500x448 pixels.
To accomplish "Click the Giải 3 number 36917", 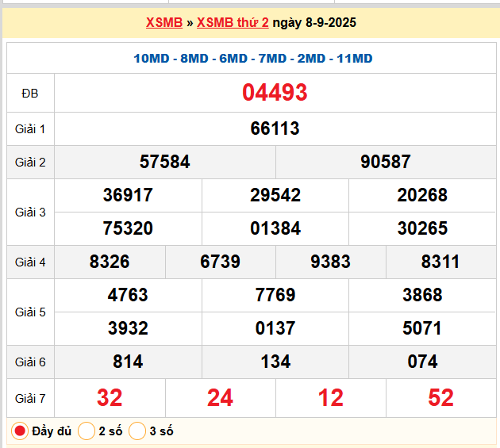I will click(x=128, y=195).
